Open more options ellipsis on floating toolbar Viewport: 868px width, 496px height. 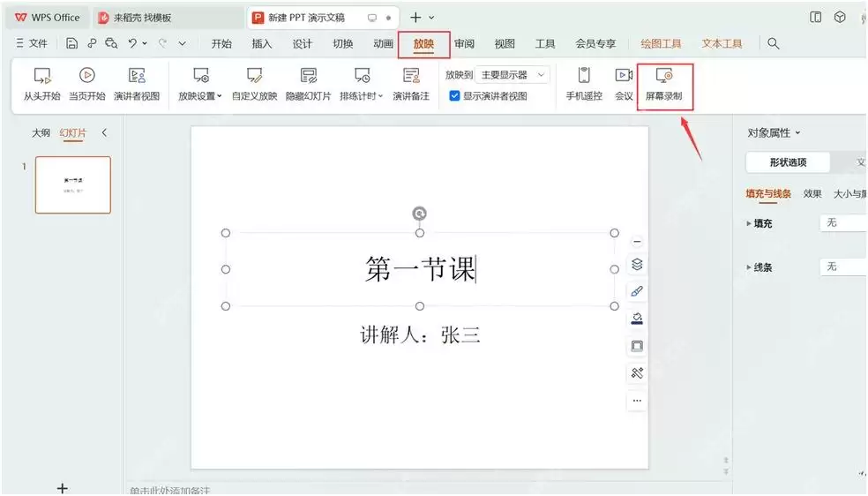tap(637, 400)
